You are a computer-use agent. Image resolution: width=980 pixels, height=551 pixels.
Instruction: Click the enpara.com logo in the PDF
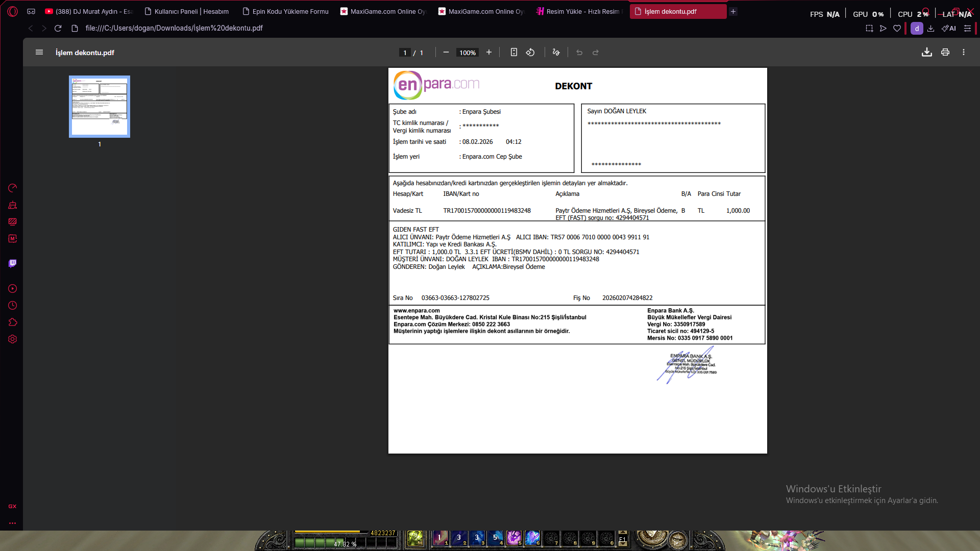[x=436, y=85]
